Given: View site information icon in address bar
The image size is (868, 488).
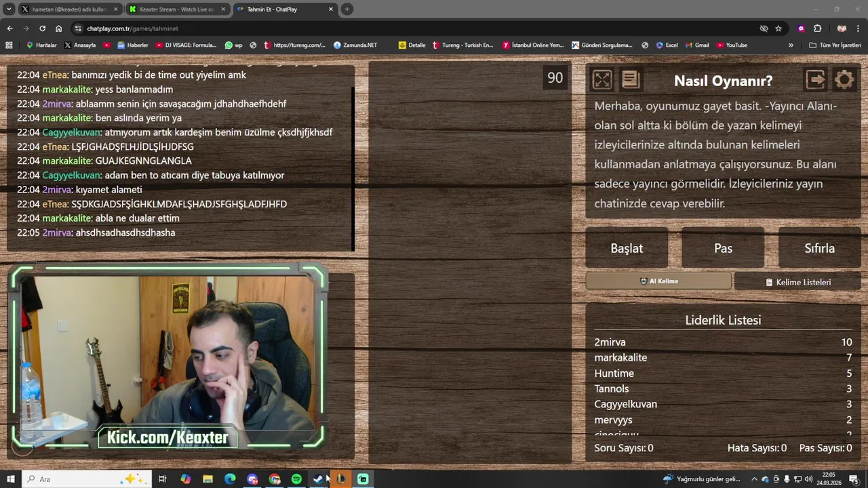Looking at the screenshot, I should click(x=79, y=28).
